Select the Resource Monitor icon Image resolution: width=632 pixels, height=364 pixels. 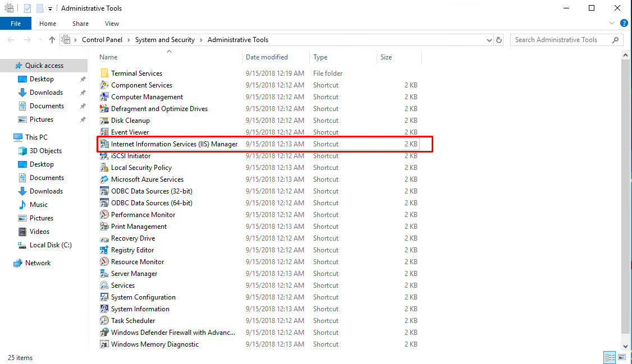pyautogui.click(x=104, y=262)
